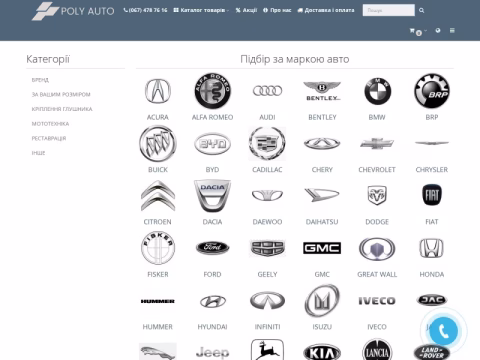
Task: Open the Акції menu item
Action: [246, 10]
